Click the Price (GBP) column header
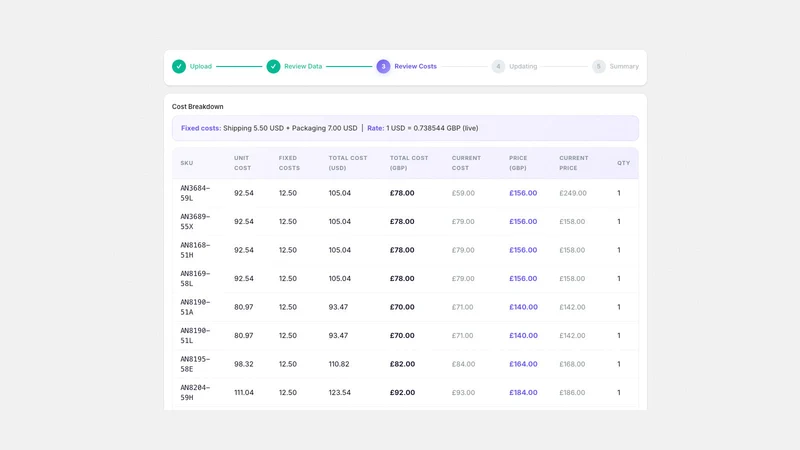Image resolution: width=800 pixels, height=450 pixels. pos(518,163)
